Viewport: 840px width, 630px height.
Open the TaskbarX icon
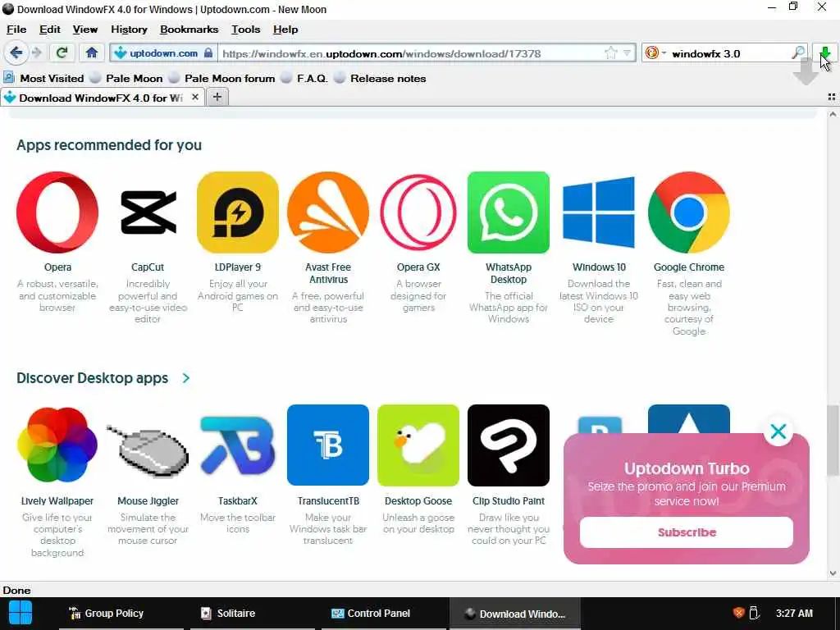pos(238,445)
